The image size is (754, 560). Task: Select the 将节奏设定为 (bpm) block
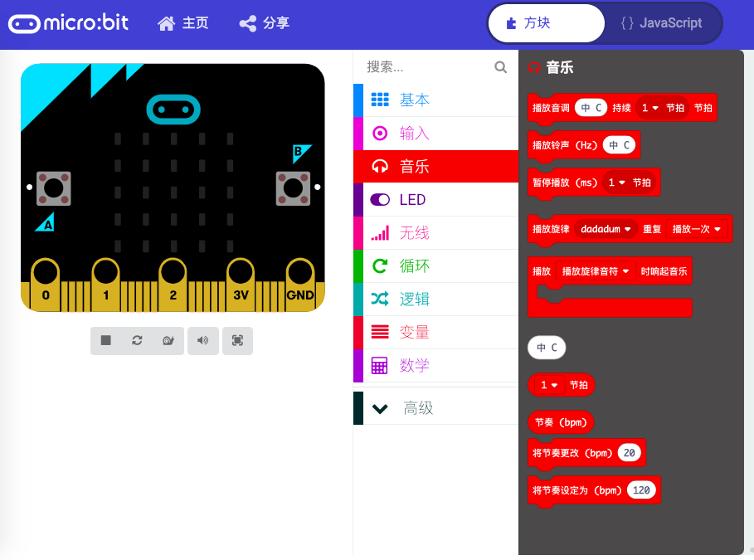pyautogui.click(x=577, y=490)
